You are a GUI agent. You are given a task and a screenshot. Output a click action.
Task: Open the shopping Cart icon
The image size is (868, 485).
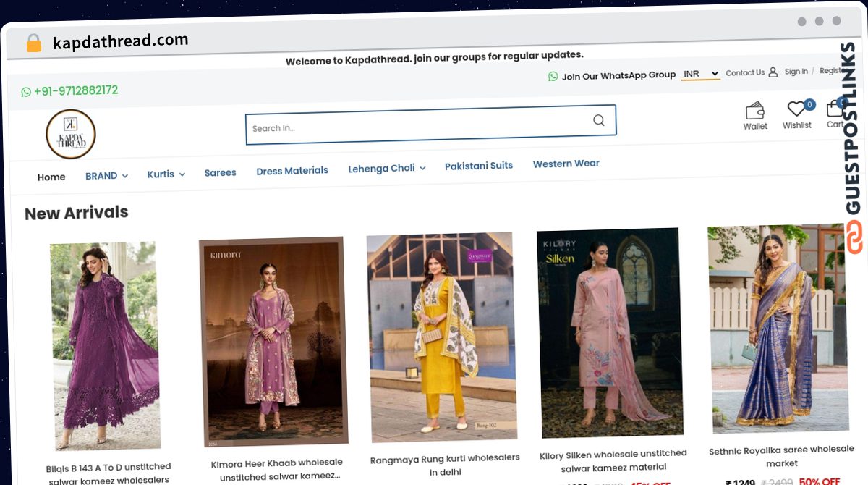[x=835, y=109]
